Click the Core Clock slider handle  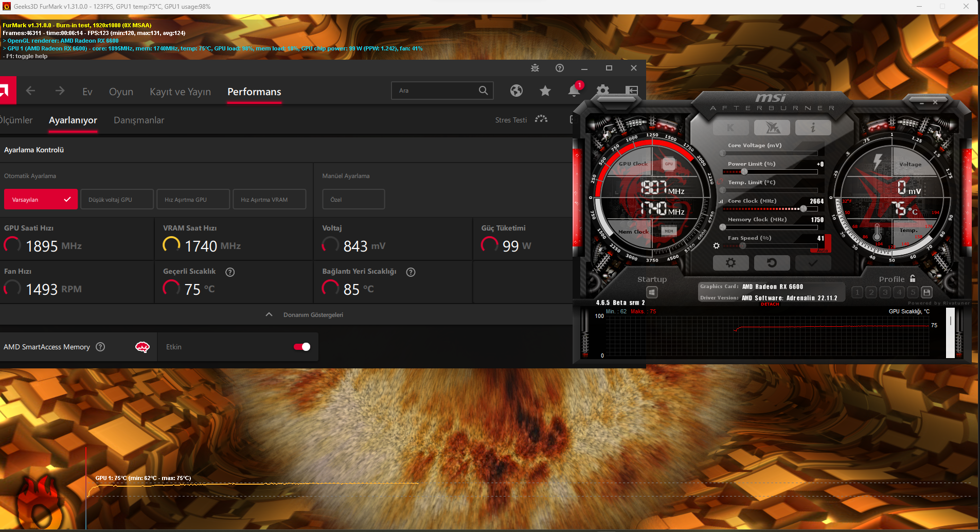(x=804, y=209)
